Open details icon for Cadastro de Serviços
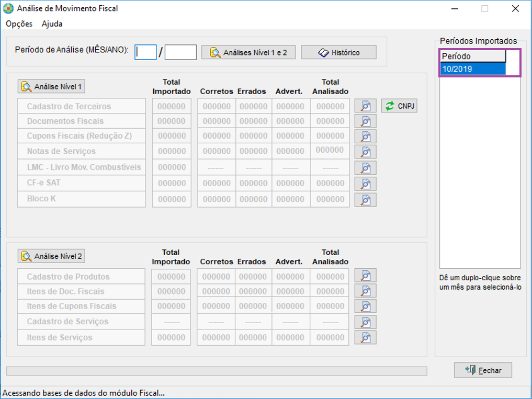 pos(366,322)
